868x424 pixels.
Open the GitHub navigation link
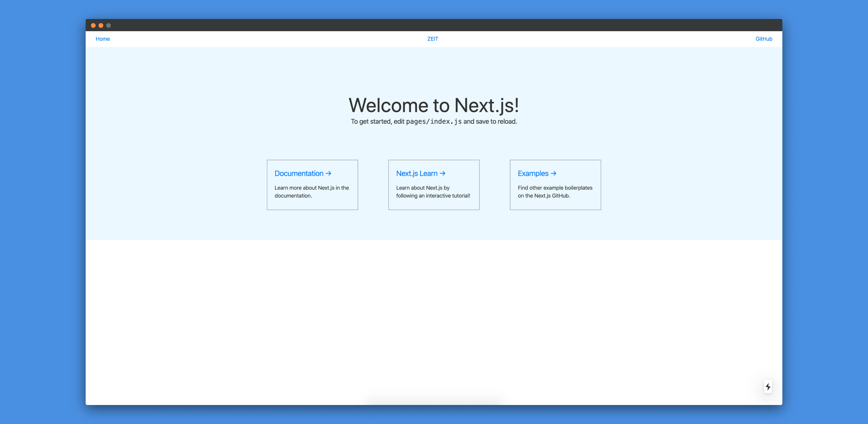pos(764,39)
